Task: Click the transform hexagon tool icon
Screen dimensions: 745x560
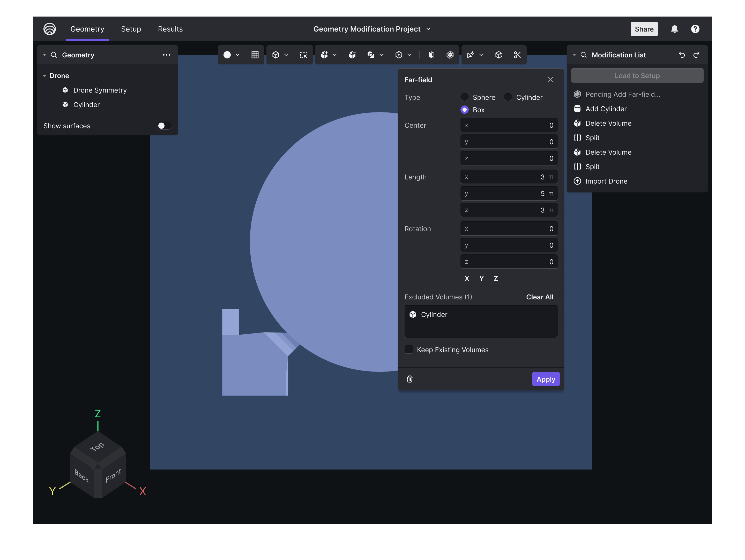Action: pyautogui.click(x=399, y=55)
